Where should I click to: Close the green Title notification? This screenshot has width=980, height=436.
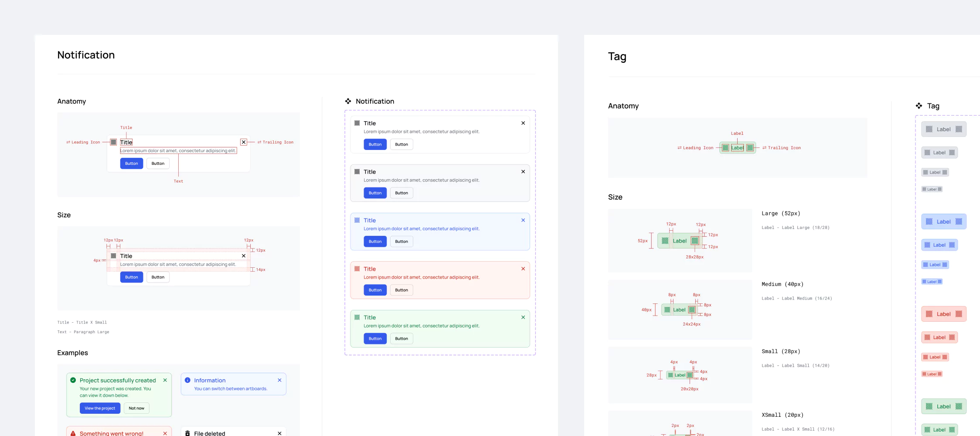(x=523, y=317)
